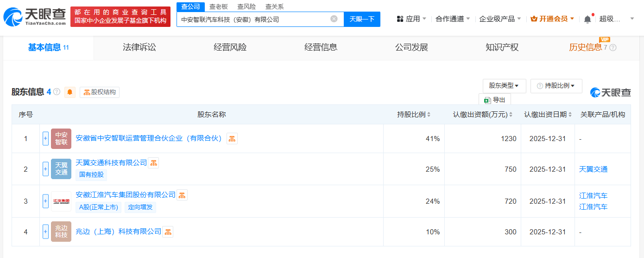Open the notification bell in the header
Viewport: 644px width, 258px height.
tap(587, 19)
